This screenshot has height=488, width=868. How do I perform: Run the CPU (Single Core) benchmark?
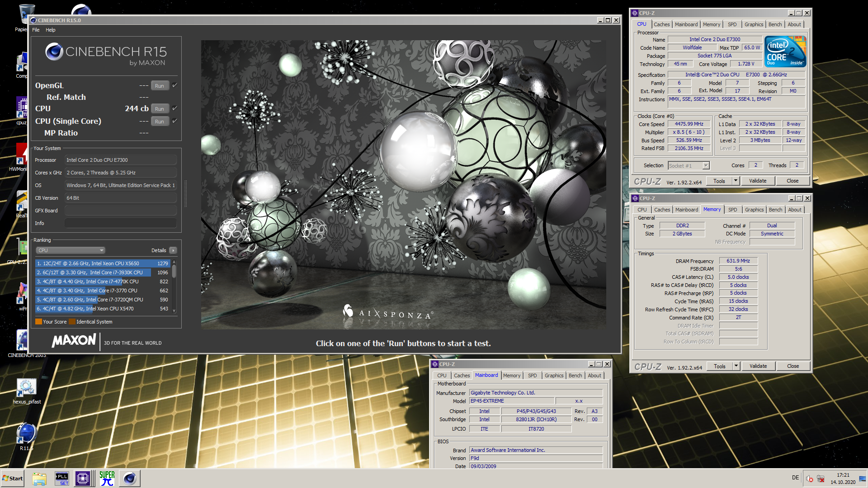[160, 122]
